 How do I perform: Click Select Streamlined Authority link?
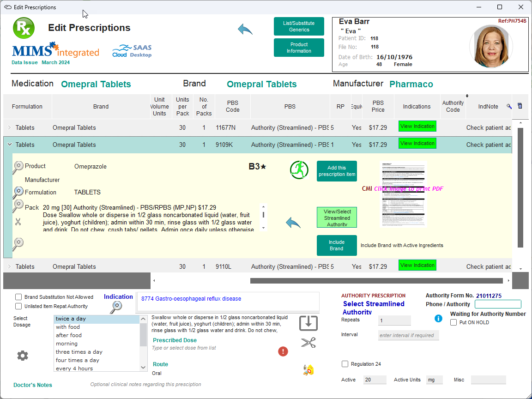click(374, 308)
